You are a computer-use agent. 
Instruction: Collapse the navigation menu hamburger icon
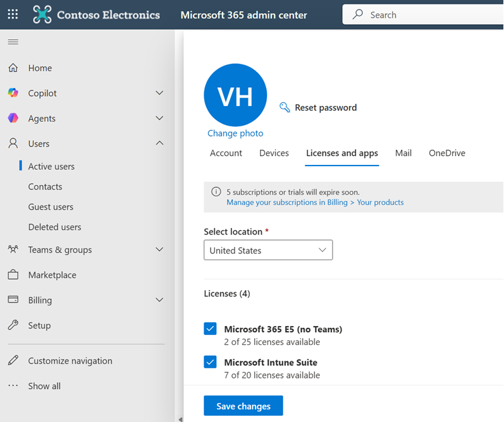point(13,42)
